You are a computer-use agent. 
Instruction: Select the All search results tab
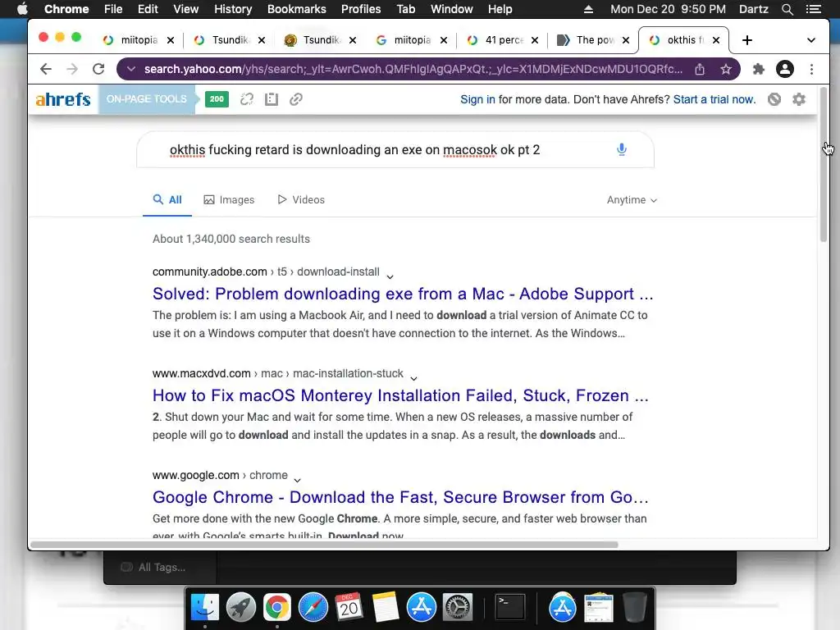tap(167, 200)
